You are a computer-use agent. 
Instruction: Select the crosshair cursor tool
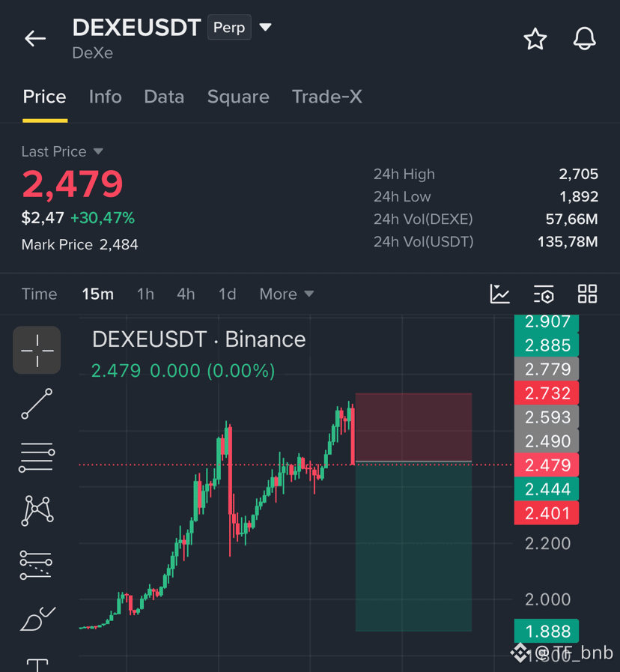tap(37, 350)
